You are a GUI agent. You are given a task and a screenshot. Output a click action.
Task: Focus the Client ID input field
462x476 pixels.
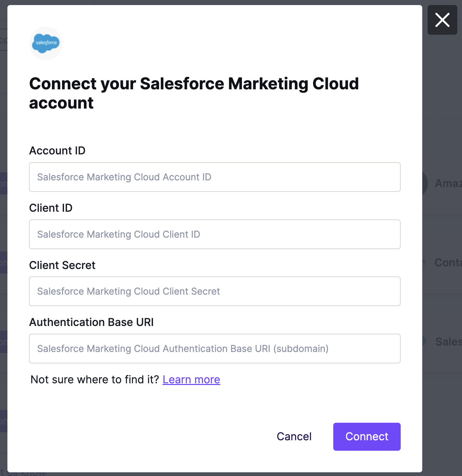pyautogui.click(x=215, y=234)
